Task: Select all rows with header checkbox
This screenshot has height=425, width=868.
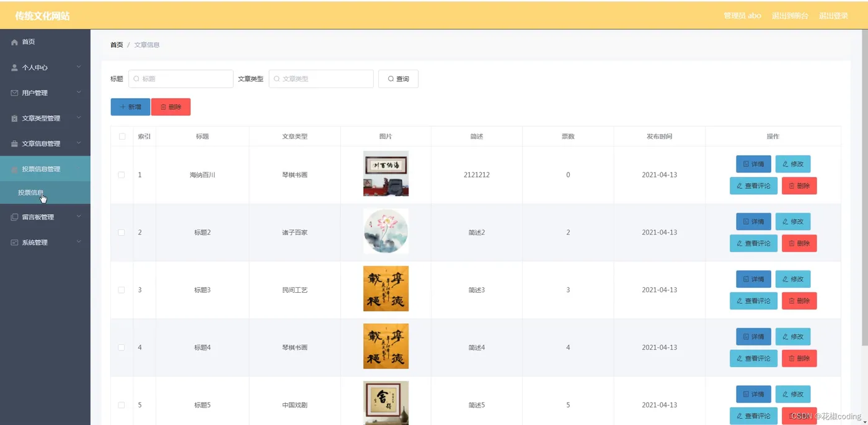Action: click(x=122, y=136)
